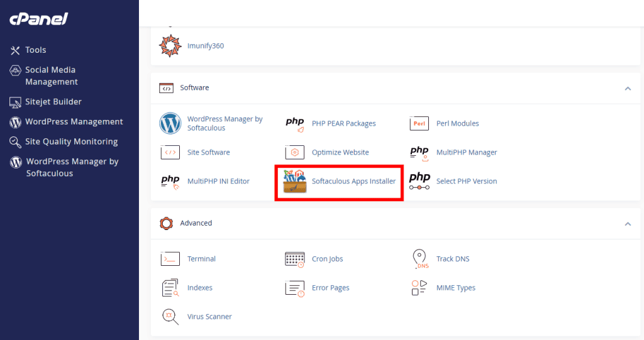Click the cPanel logo

pyautogui.click(x=38, y=19)
